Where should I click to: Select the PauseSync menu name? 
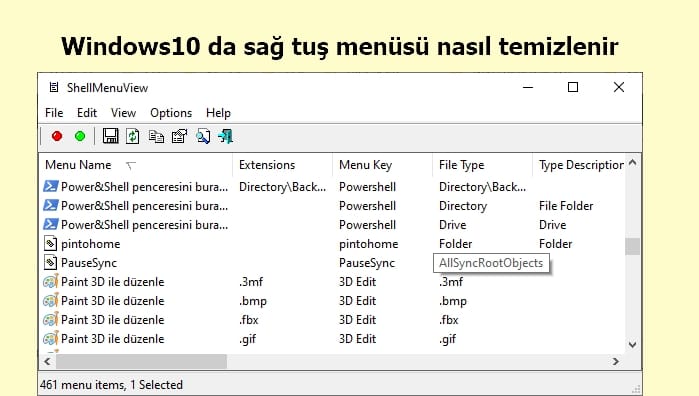(x=89, y=263)
